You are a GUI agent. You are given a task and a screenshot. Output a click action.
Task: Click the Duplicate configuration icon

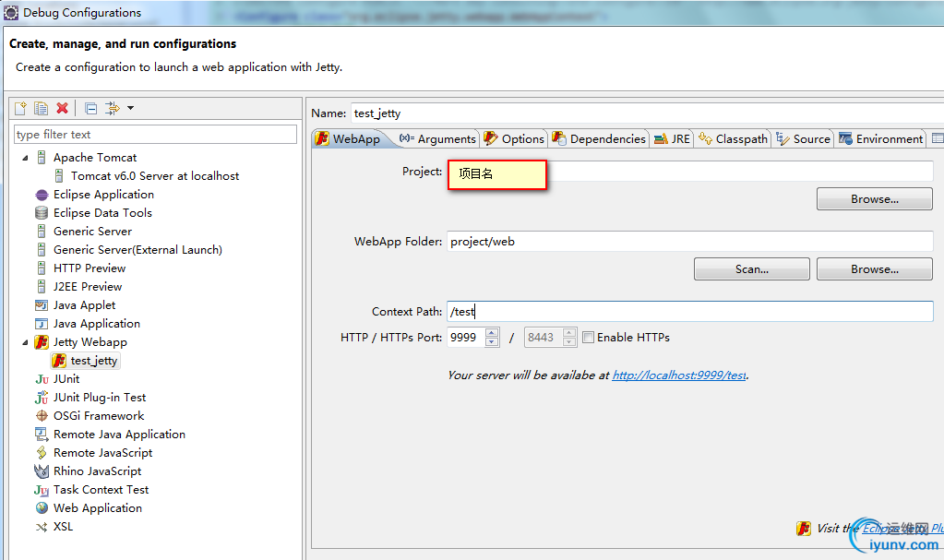[x=41, y=108]
